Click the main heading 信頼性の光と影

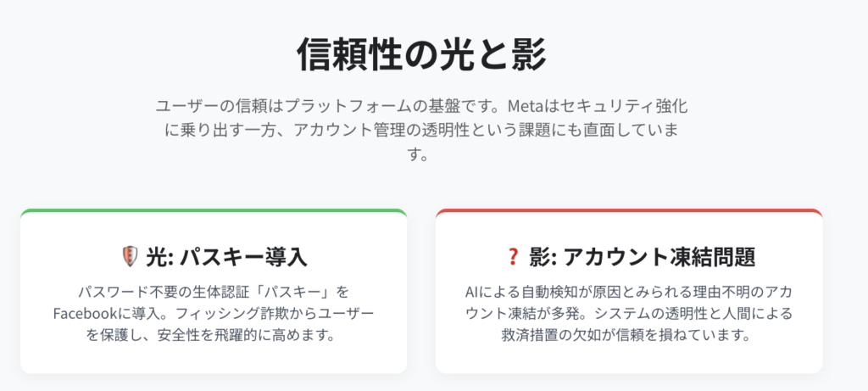422,56
